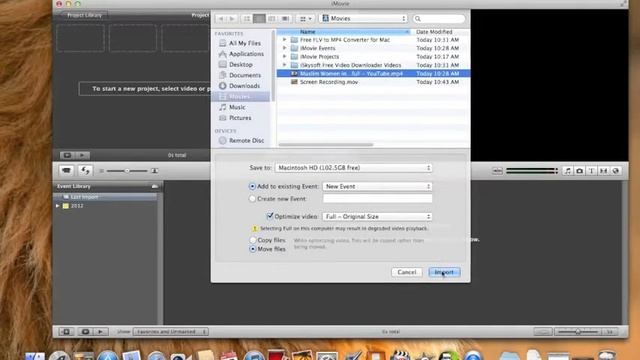
Task: Toggle the Optimize video checkbox
Action: [270, 216]
